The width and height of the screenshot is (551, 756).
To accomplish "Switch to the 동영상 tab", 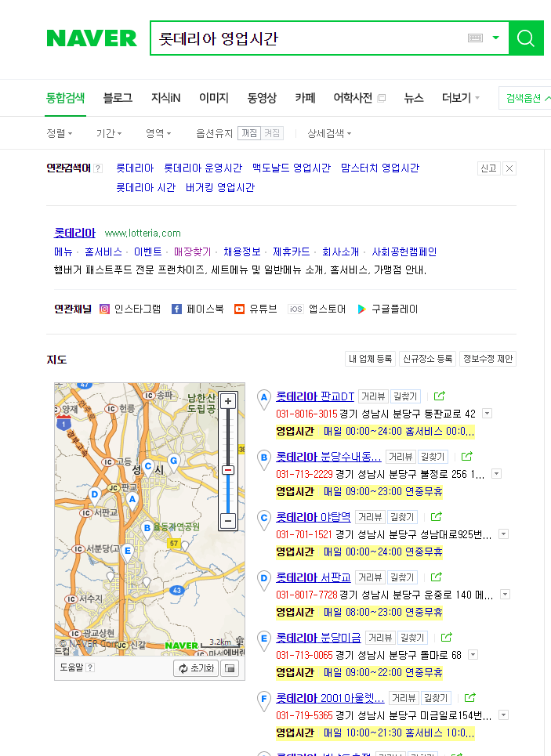I will pos(262,98).
